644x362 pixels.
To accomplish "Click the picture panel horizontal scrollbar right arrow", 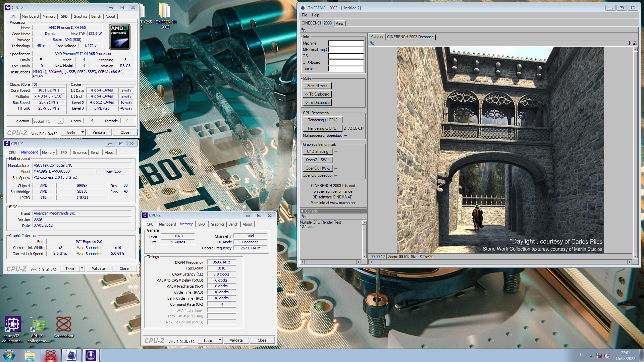I will [x=630, y=262].
